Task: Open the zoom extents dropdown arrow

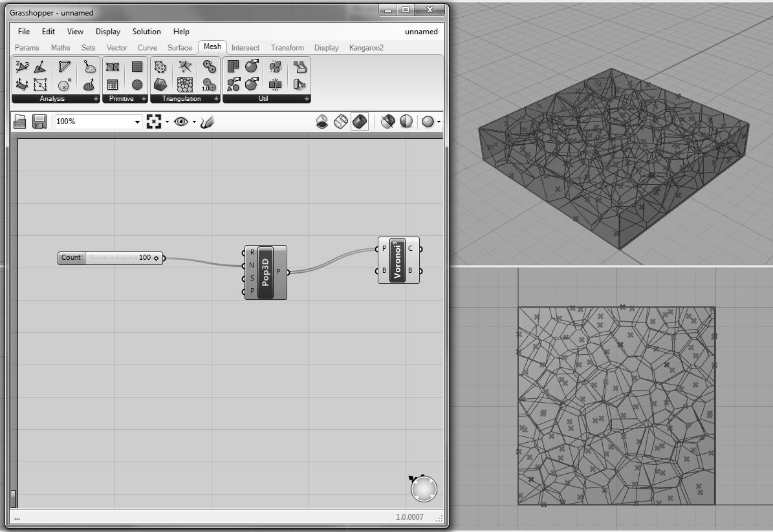Action: (x=167, y=122)
